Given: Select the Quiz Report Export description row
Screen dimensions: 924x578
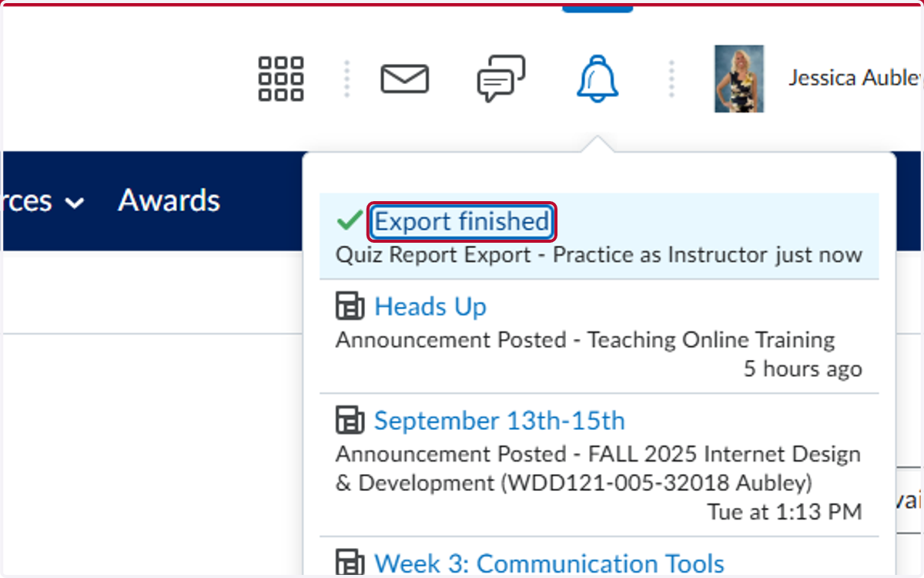Looking at the screenshot, I should coord(599,255).
